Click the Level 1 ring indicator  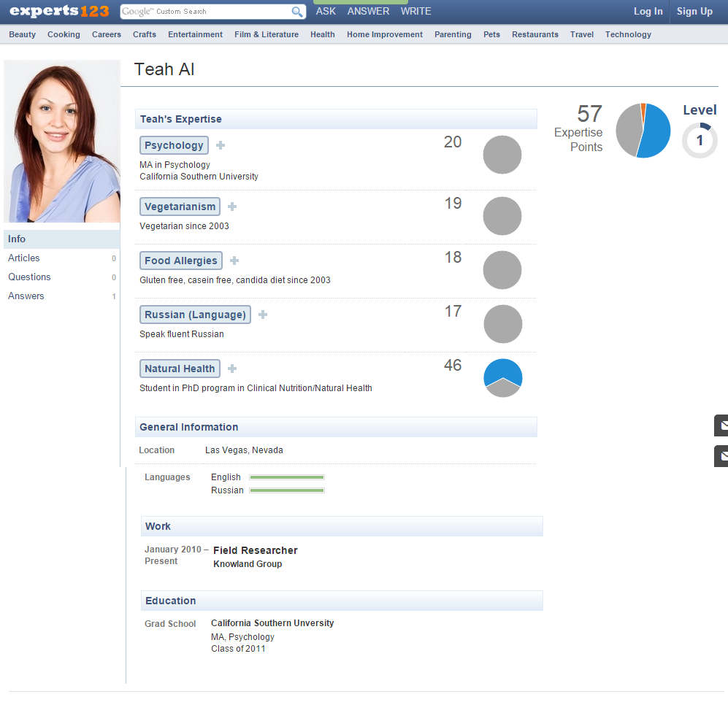coord(700,140)
